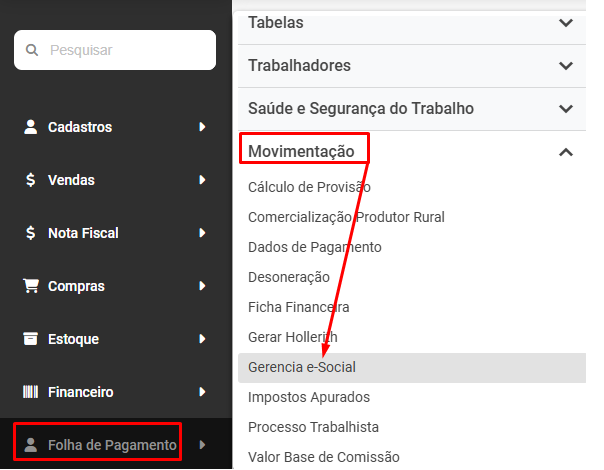
Task: Expand the Trabalhadores section chevron
Action: (566, 66)
